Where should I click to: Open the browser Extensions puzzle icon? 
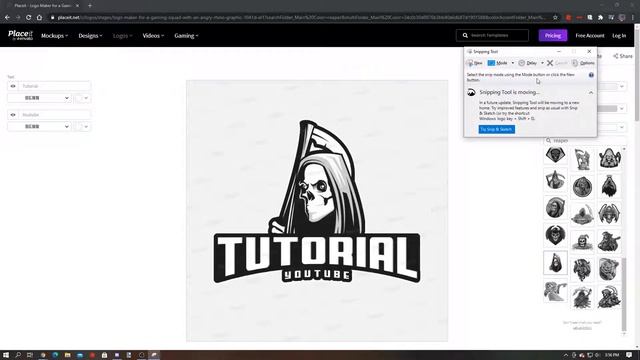coord(600,18)
